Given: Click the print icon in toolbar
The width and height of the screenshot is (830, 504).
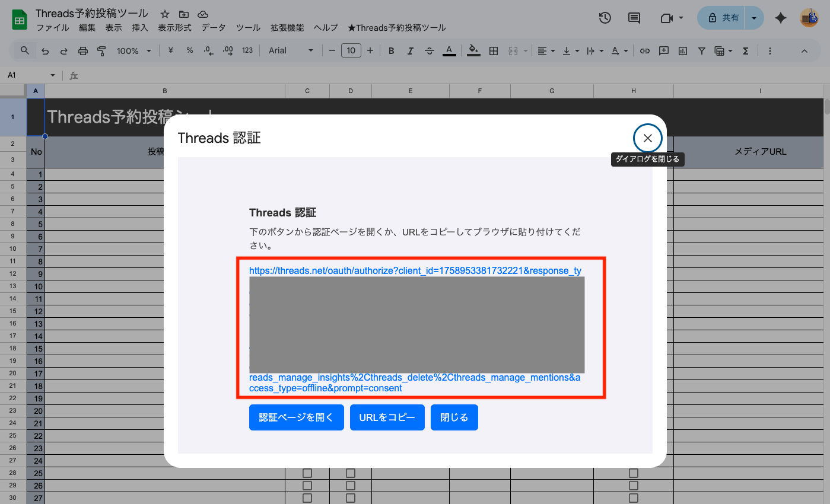Looking at the screenshot, I should 83,51.
